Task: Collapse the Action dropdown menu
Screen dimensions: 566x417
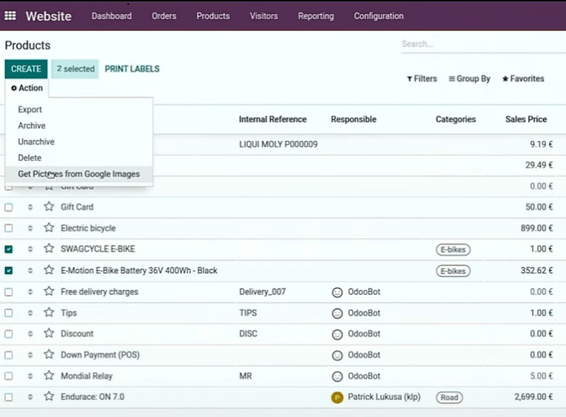Action: click(x=27, y=88)
